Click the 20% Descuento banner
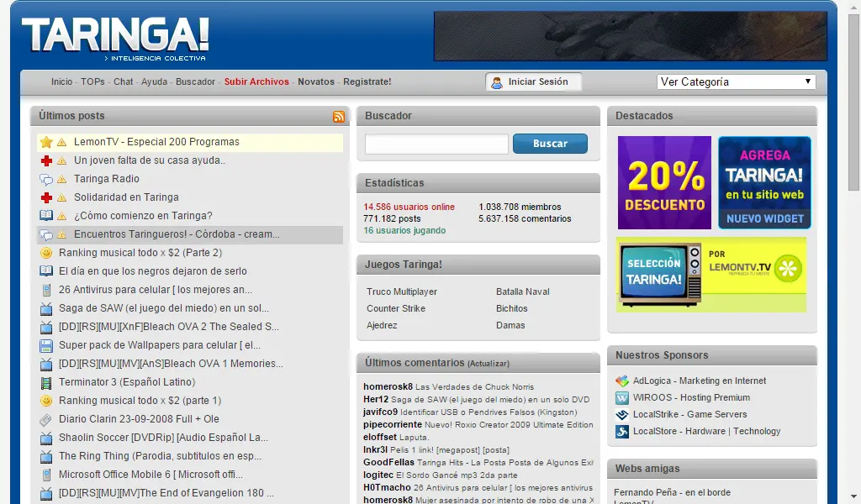 pyautogui.click(x=664, y=182)
